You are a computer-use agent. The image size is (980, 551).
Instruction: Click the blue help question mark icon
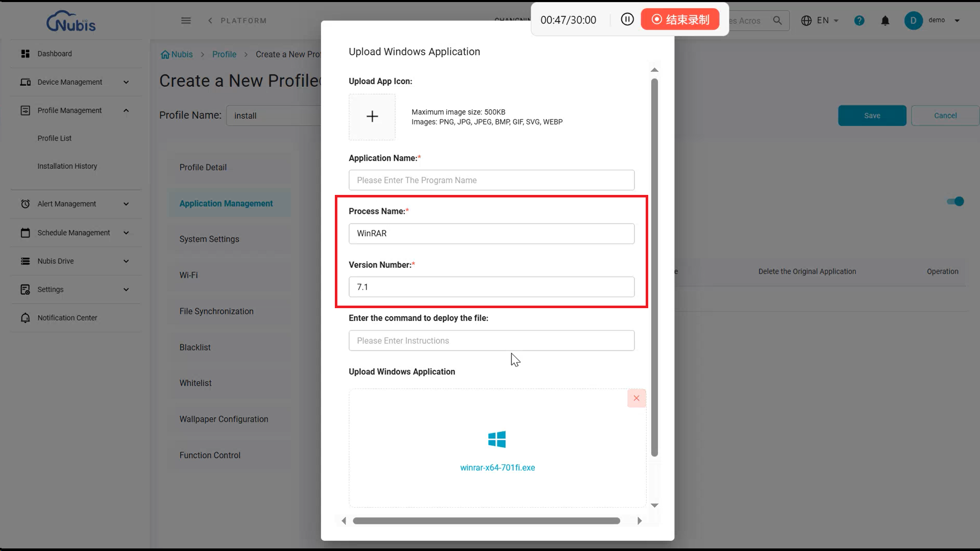click(x=859, y=20)
